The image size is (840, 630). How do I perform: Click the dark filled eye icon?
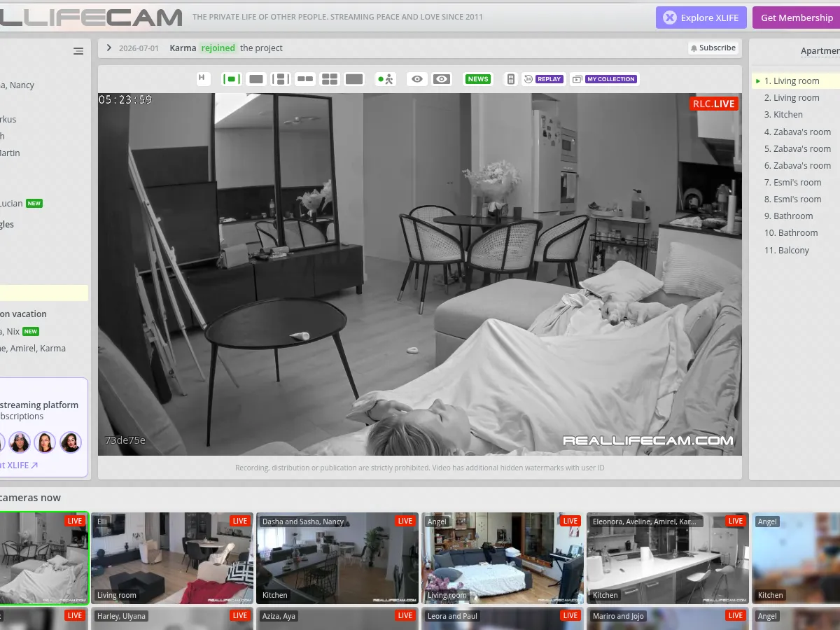point(442,79)
